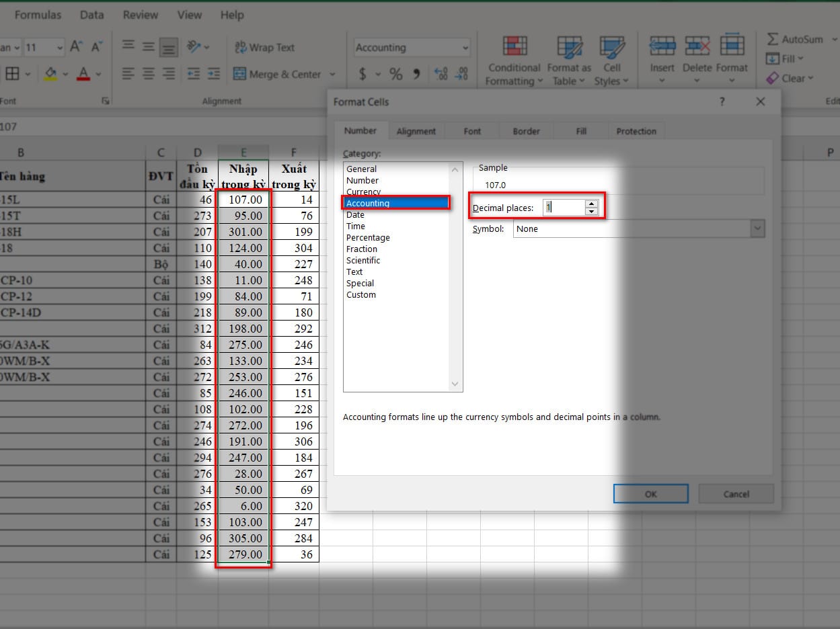The image size is (840, 629).
Task: Choose Percentage in the Category list
Action: 368,237
